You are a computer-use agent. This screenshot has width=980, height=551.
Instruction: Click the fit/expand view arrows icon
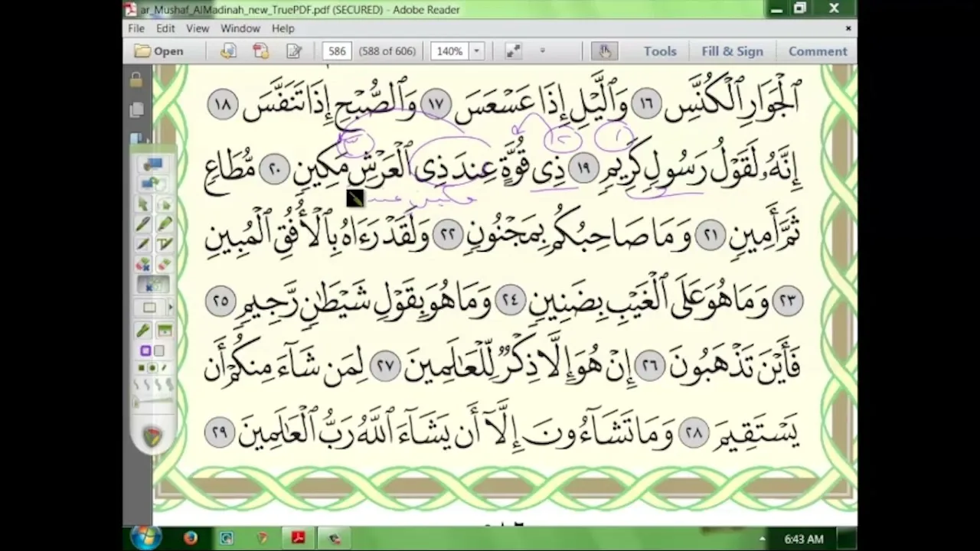pos(513,51)
